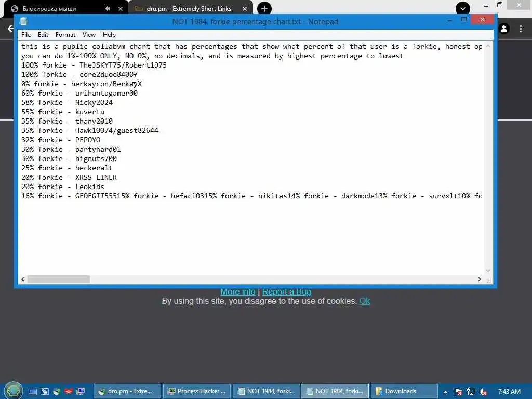Show hidden system tray icons
The image size is (532, 399).
(445, 392)
